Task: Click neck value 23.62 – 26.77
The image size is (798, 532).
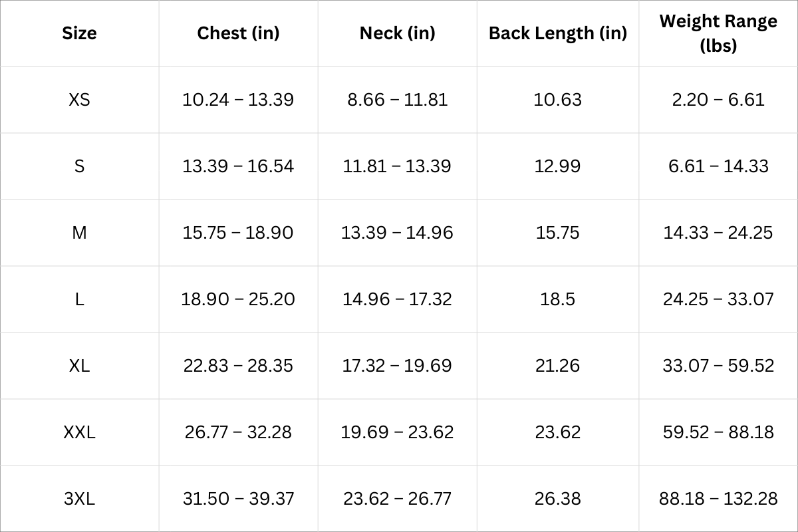Action: [x=397, y=499]
